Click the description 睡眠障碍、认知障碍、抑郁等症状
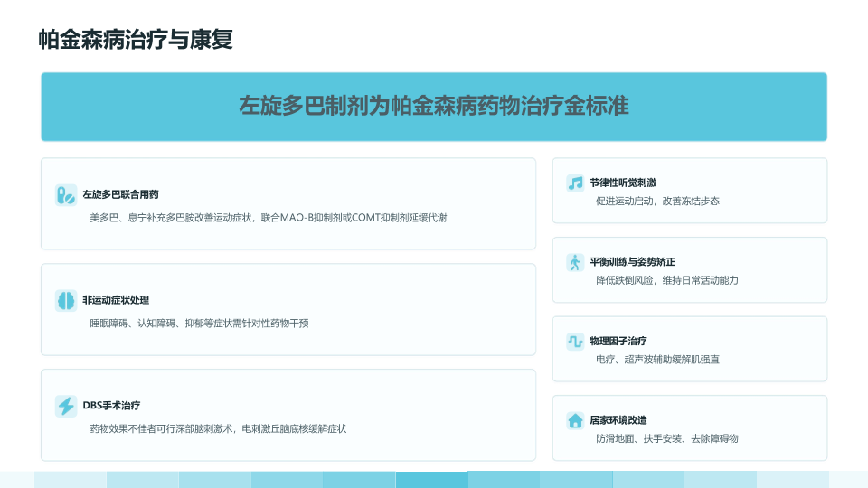Viewport: 868px width, 488px height. coord(199,324)
